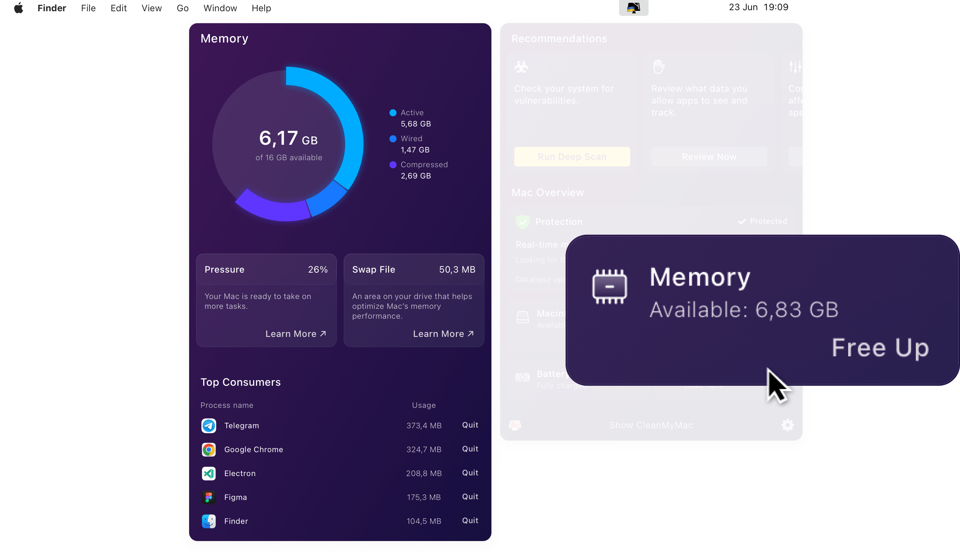Click the Figma 175,3 MB usage
960x560 pixels.
pos(424,497)
